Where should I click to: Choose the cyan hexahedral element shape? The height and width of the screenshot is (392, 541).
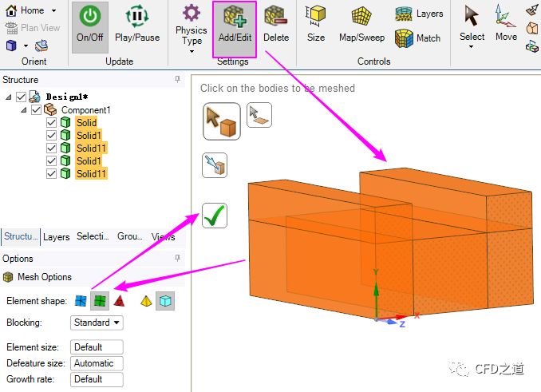(165, 301)
